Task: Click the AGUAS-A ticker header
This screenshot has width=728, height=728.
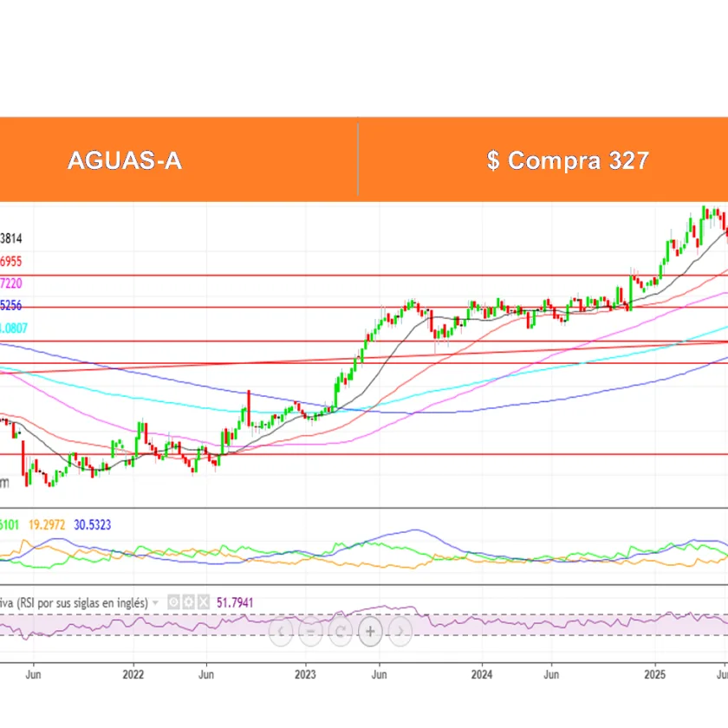Action: tap(125, 160)
